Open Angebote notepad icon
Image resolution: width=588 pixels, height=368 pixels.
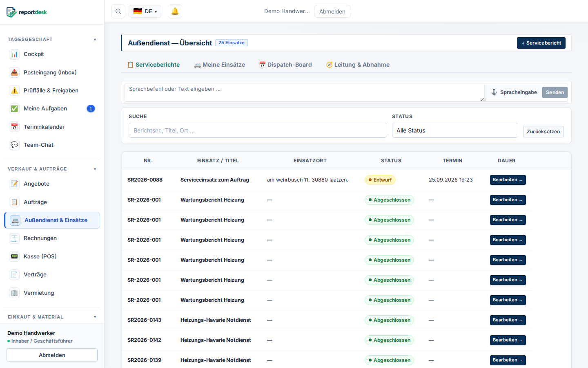point(14,184)
